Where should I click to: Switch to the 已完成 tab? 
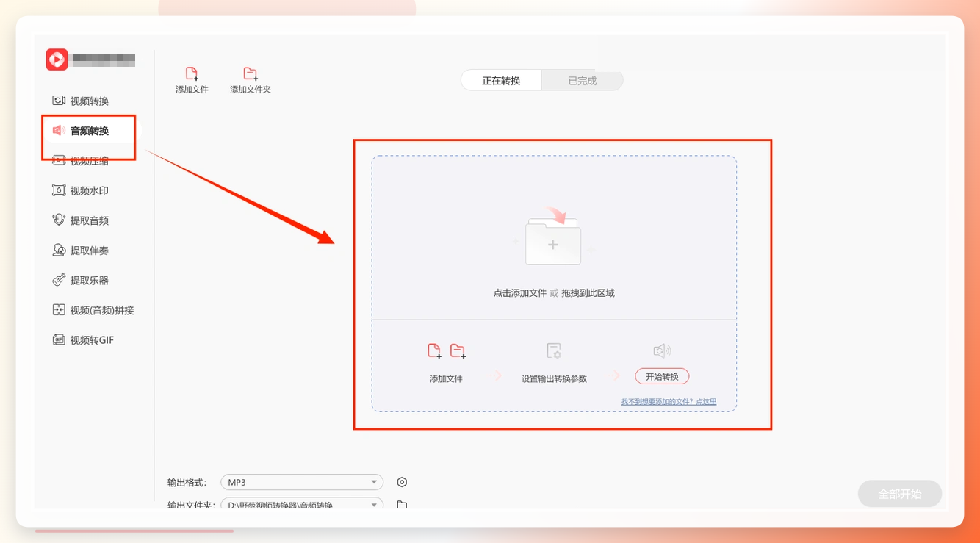(583, 81)
